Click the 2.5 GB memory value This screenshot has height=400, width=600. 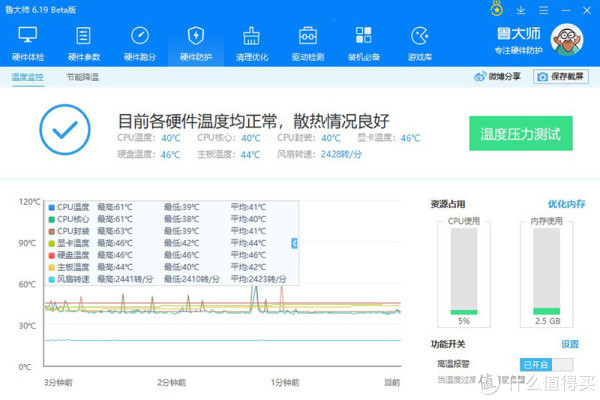tap(548, 321)
